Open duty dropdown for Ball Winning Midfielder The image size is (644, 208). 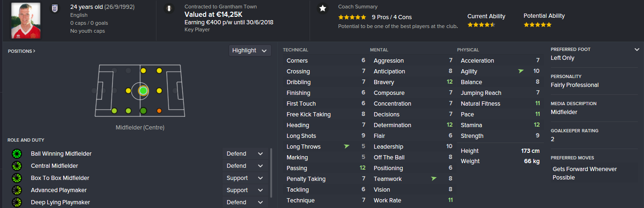(245, 154)
